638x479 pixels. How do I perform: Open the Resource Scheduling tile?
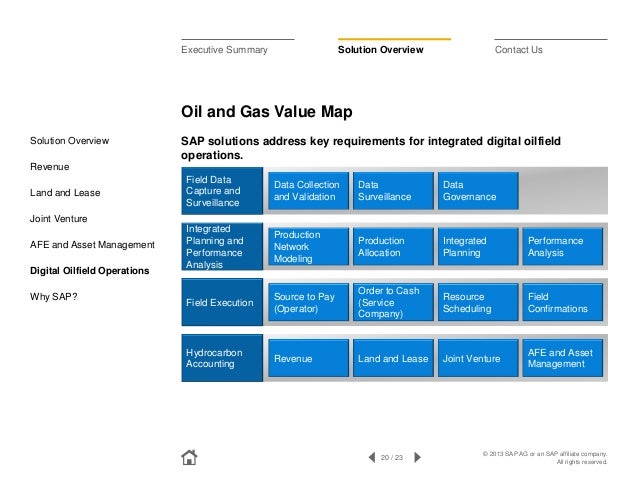tap(478, 302)
